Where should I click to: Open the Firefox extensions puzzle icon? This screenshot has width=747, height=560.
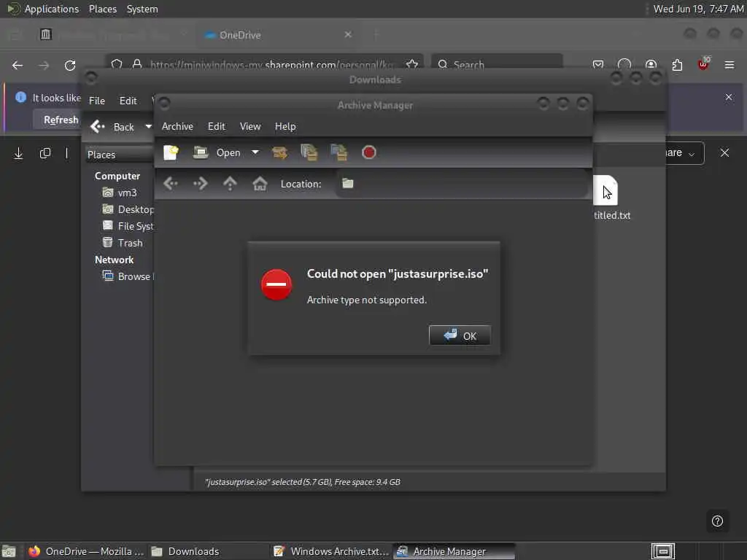point(677,65)
